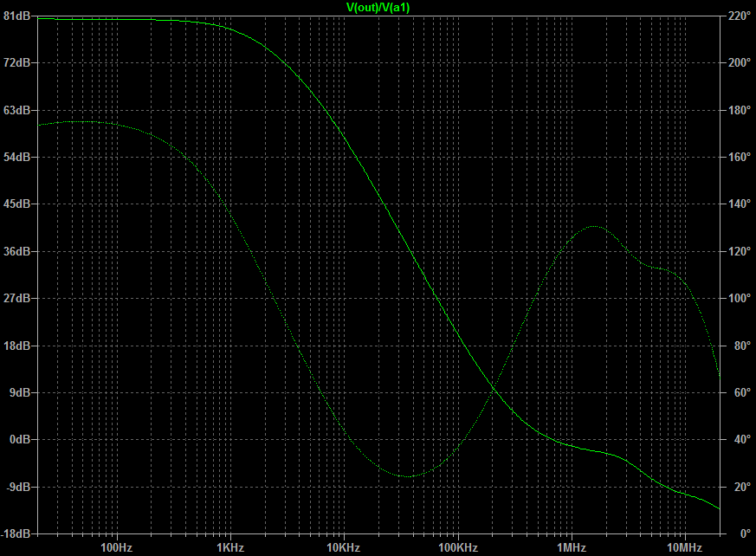Click the 100Hz frequency axis label
The image size is (756, 556).
pos(116,548)
